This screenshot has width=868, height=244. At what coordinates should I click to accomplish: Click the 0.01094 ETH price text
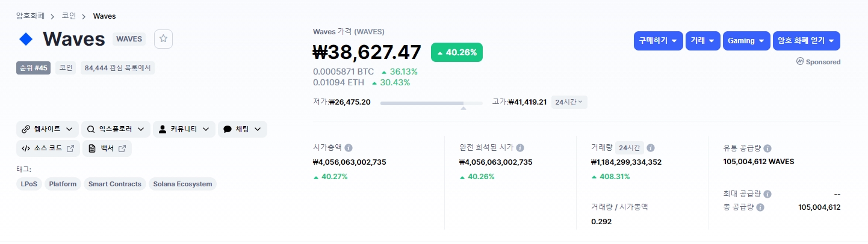click(339, 82)
